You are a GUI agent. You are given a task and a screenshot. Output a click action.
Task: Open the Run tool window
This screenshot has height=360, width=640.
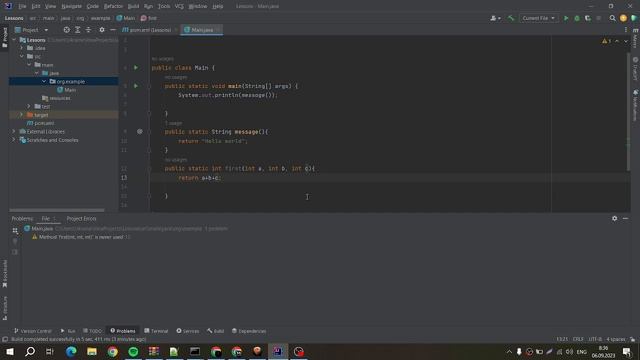click(x=68, y=331)
